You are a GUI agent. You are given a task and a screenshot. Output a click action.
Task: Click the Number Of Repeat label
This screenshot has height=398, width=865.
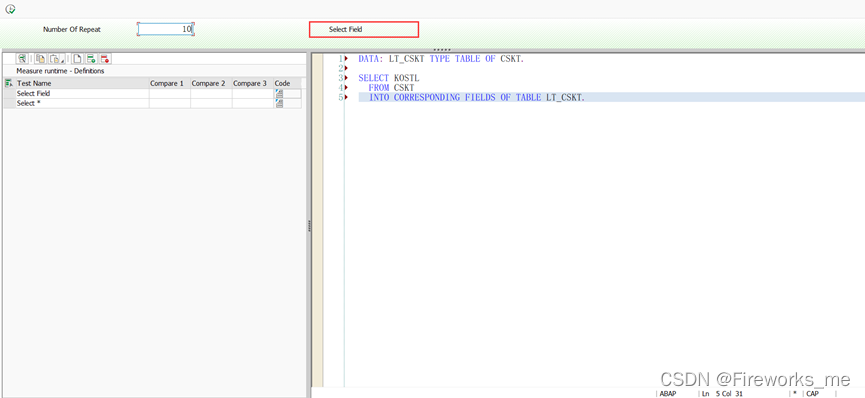pyautogui.click(x=72, y=30)
